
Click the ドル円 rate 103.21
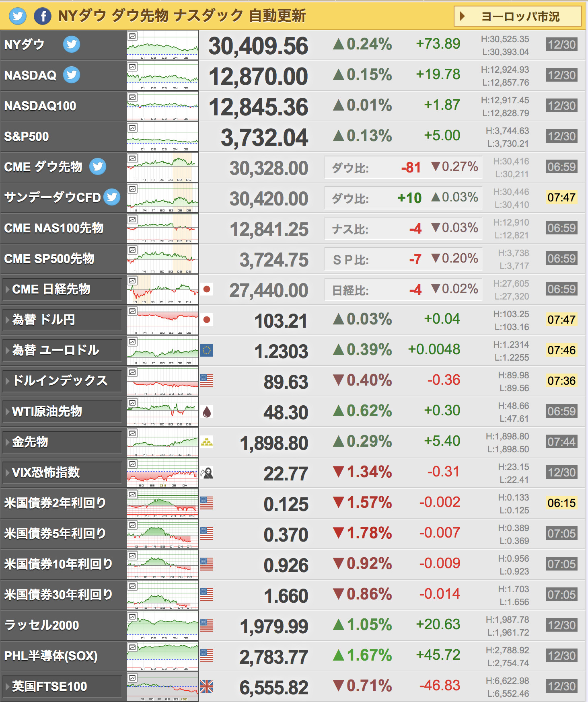click(x=281, y=321)
